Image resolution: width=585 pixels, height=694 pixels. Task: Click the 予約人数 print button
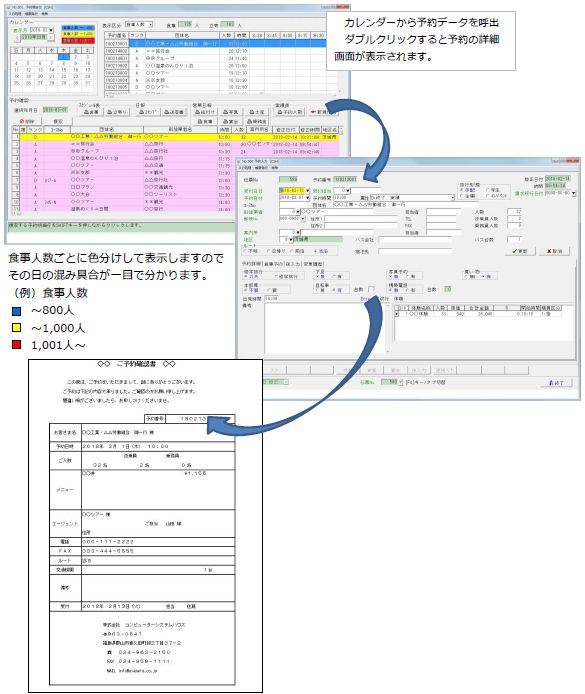(x=289, y=112)
